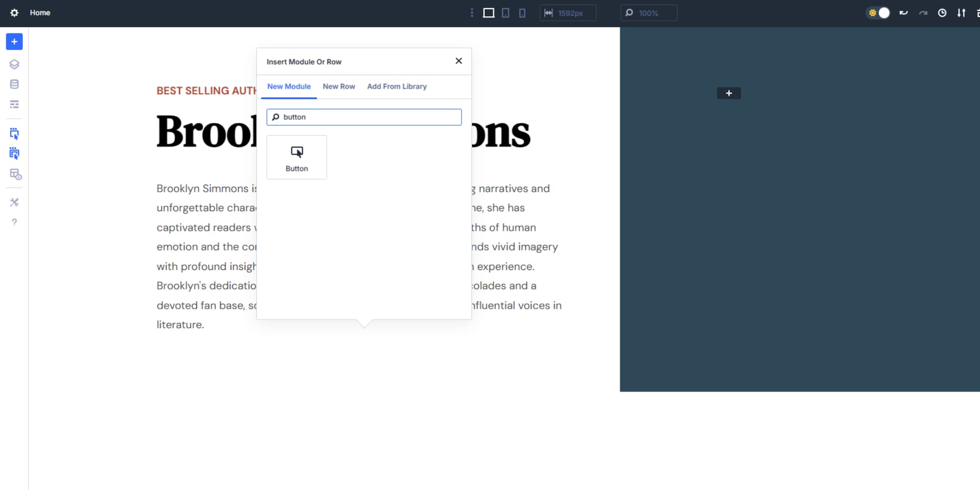Click the single-select tool icon
The height and width of the screenshot is (490, 980).
(14, 133)
